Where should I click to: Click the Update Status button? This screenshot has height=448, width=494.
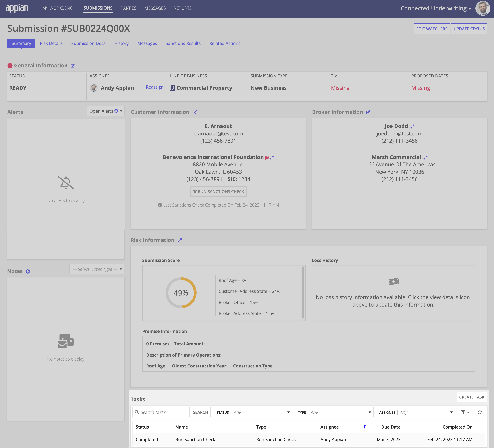[469, 29]
